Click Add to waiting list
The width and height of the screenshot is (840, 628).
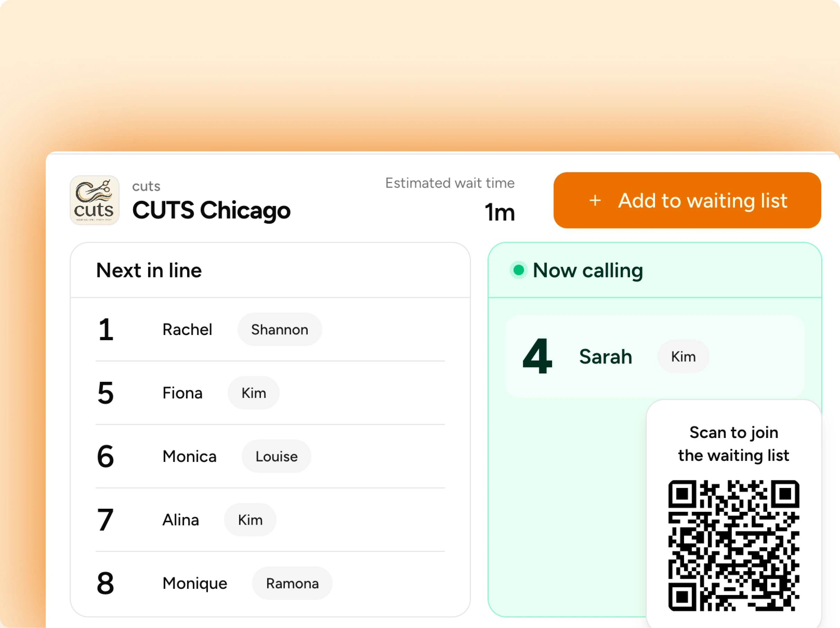(686, 200)
